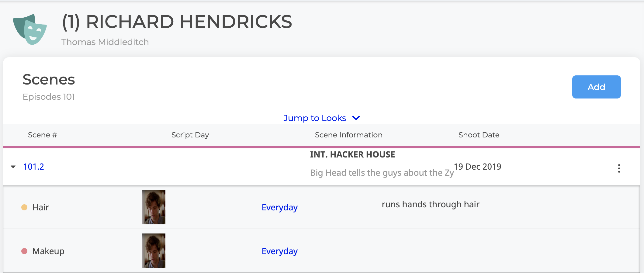This screenshot has width=644, height=273.
Task: Click the Makeup row photo thumbnail
Action: coord(154,251)
